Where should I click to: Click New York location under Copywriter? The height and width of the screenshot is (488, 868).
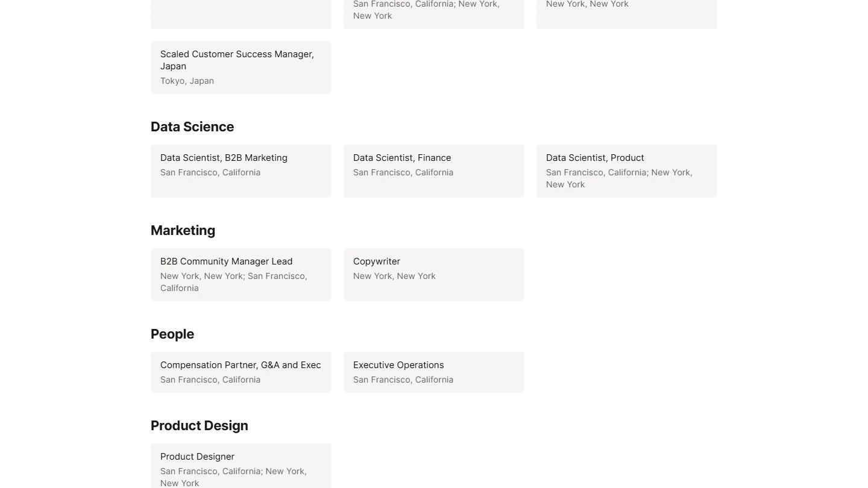[394, 276]
